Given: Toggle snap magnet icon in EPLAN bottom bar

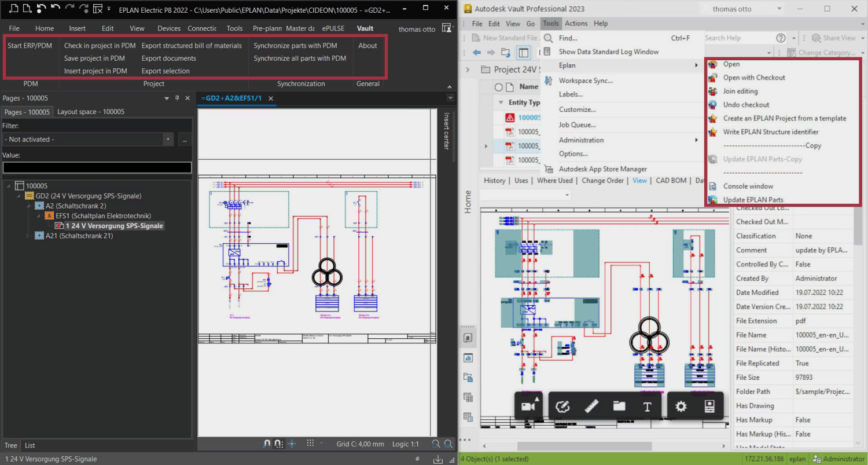Looking at the screenshot, I should pos(267,444).
